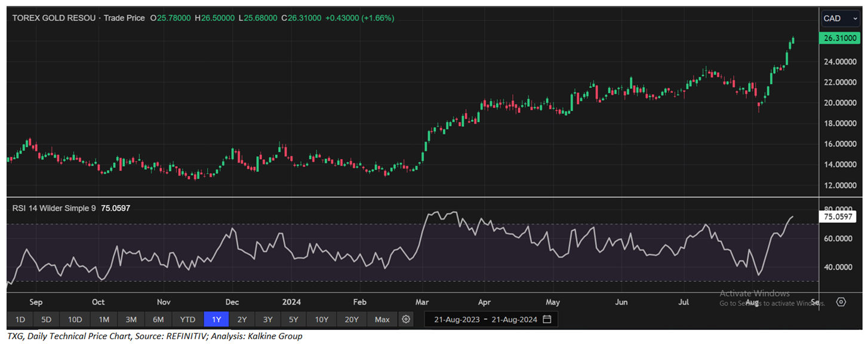Show year-to-date with YTD button
The width and height of the screenshot is (868, 344).
[187, 320]
